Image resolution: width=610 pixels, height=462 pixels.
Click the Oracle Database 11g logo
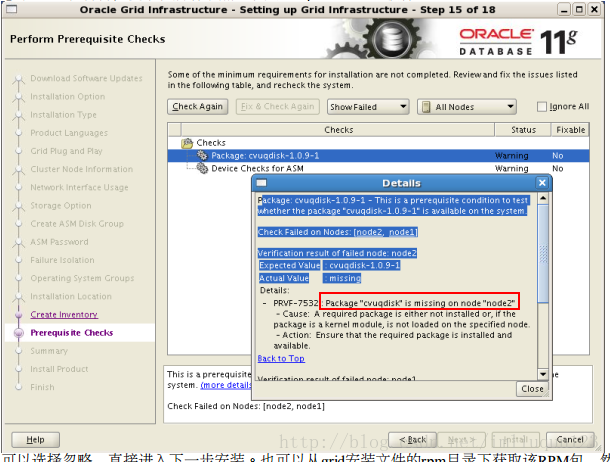pyautogui.click(x=518, y=42)
